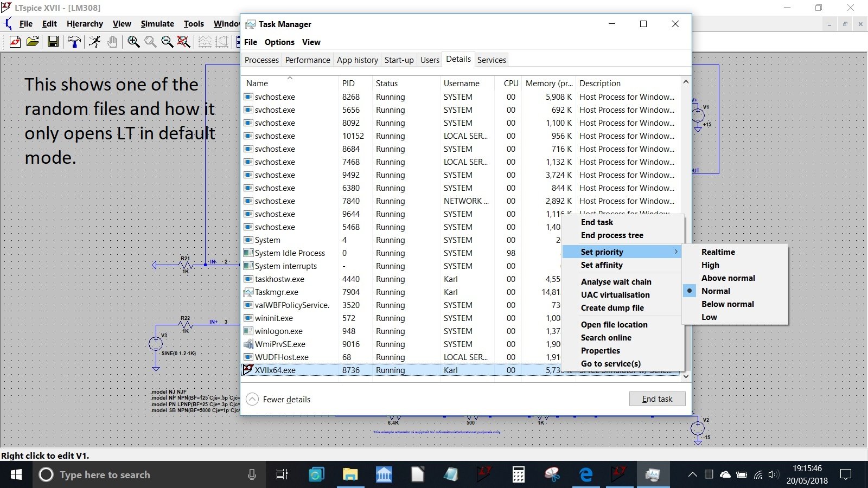Image resolution: width=868 pixels, height=488 pixels.
Task: Open LTspice Control Panel hammer icon
Action: pos(74,42)
